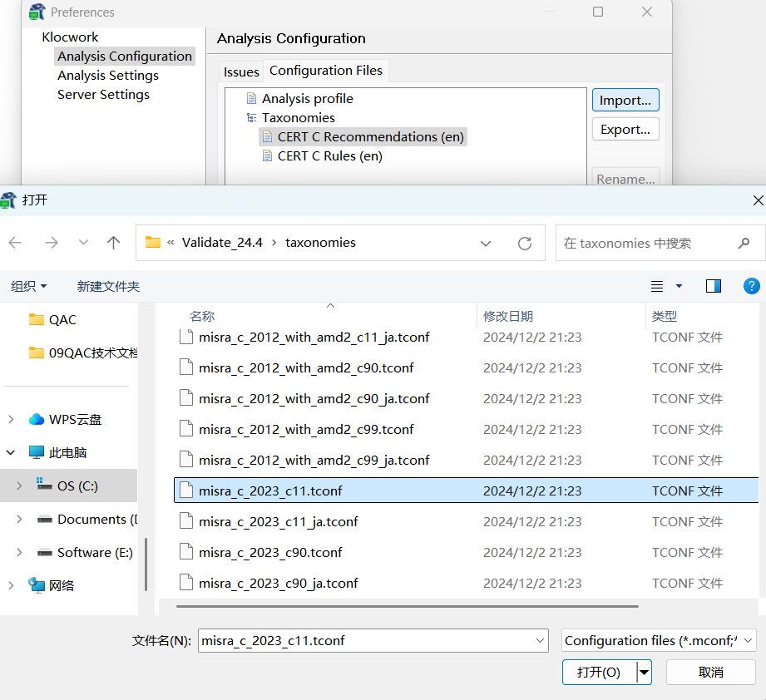Viewport: 766px width, 700px height.
Task: Open Analysis Settings preferences page
Action: 108,76
